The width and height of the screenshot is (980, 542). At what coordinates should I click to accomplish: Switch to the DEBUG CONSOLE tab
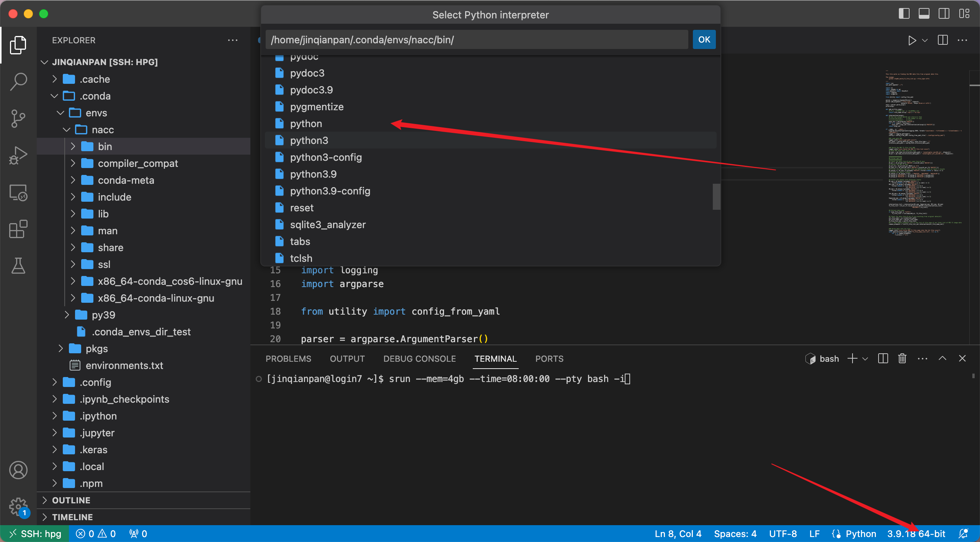click(x=420, y=359)
